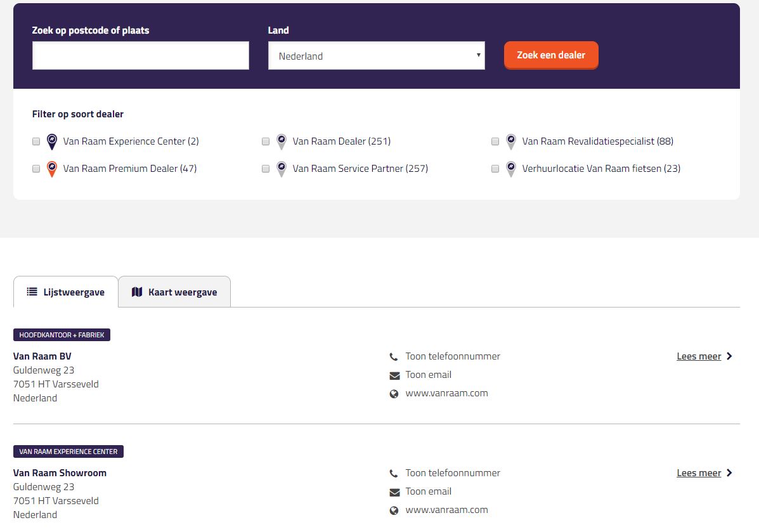
Task: Click phone icon for Van Raam Showroom
Action: [x=394, y=474]
